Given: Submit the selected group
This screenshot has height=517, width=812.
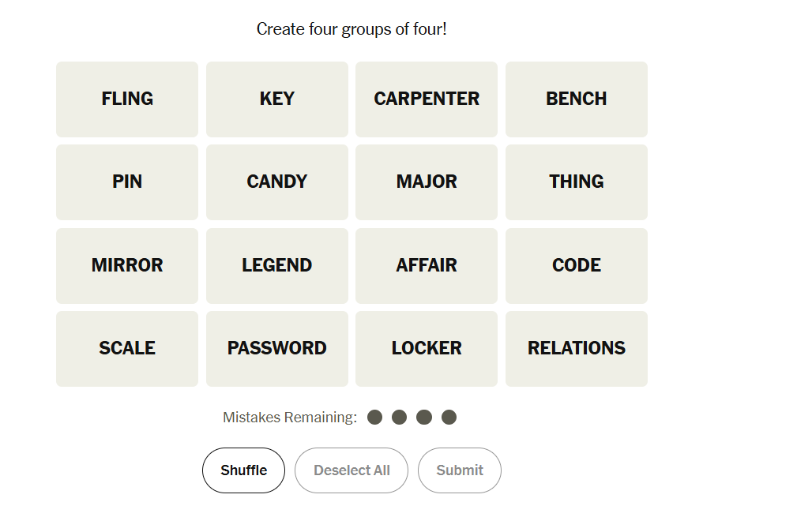Looking at the screenshot, I should click(x=460, y=470).
